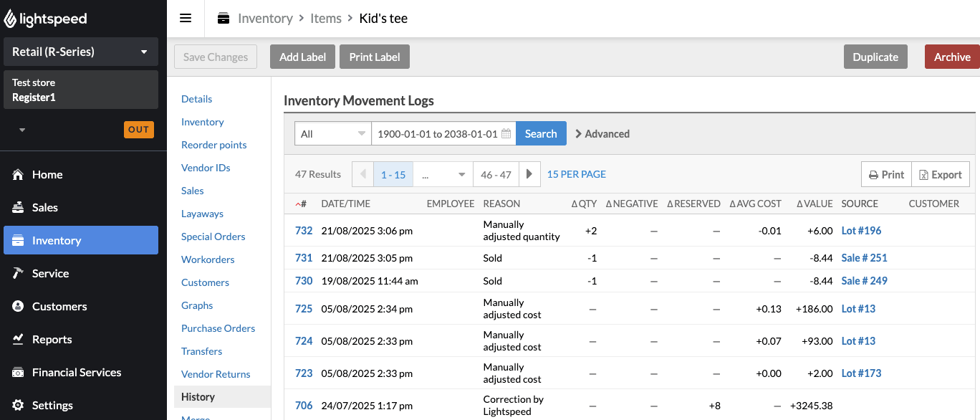Open Reports from the sidebar
980x420 pixels.
click(x=52, y=340)
